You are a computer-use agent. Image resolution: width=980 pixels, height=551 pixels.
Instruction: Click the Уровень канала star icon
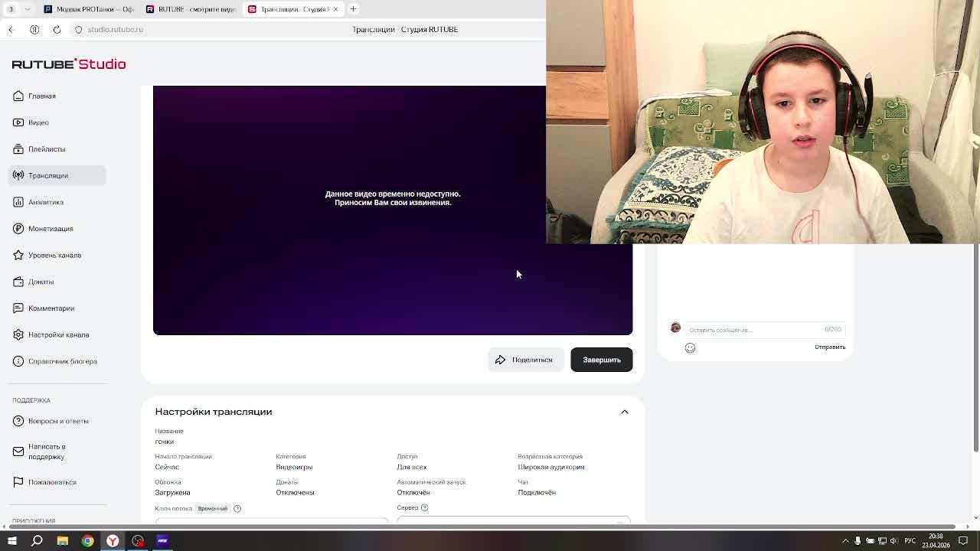(18, 255)
